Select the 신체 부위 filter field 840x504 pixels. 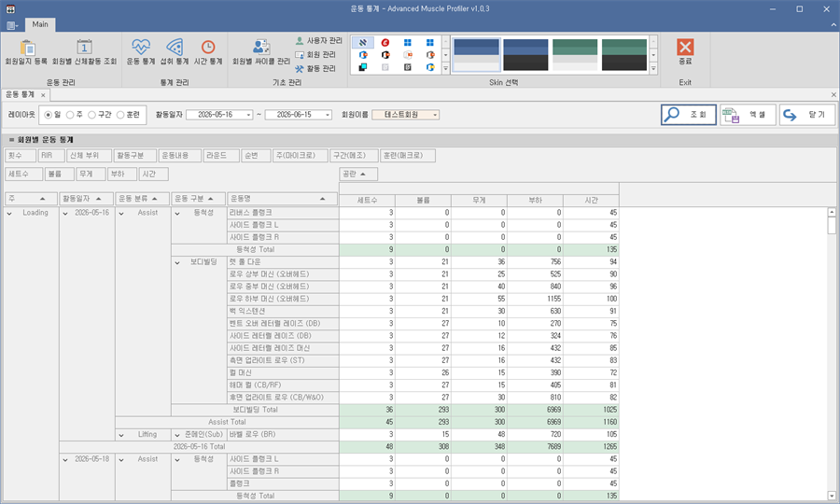click(89, 155)
